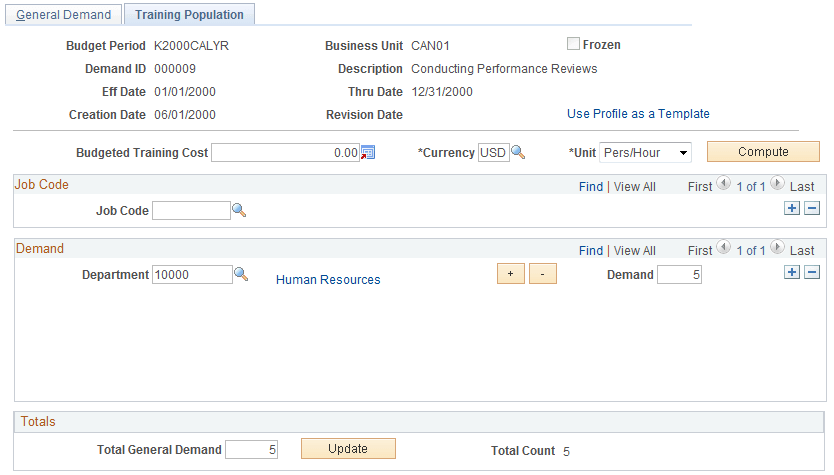Viewport: 834px width, 475px height.
Task: Go to Last in Job Code section
Action: 802,187
